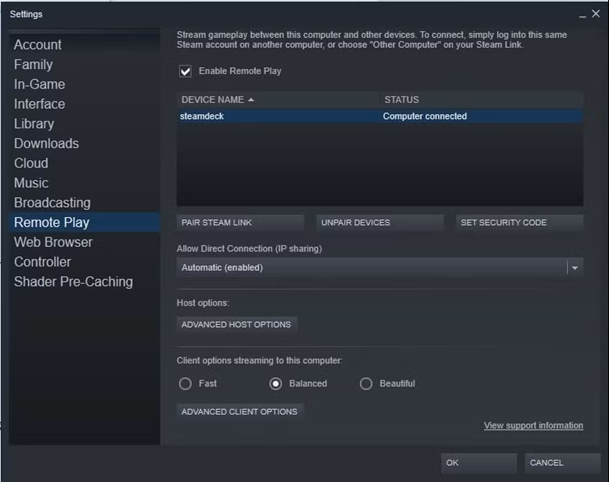This screenshot has width=609, height=482.
Task: Select the Remote Play category
Action: (84, 222)
